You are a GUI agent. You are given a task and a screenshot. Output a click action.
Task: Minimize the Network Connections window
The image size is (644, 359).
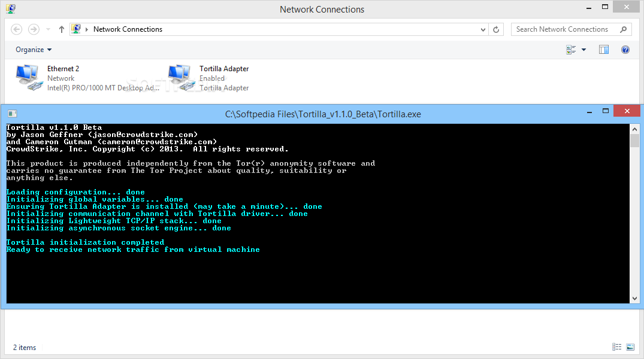[589, 8]
